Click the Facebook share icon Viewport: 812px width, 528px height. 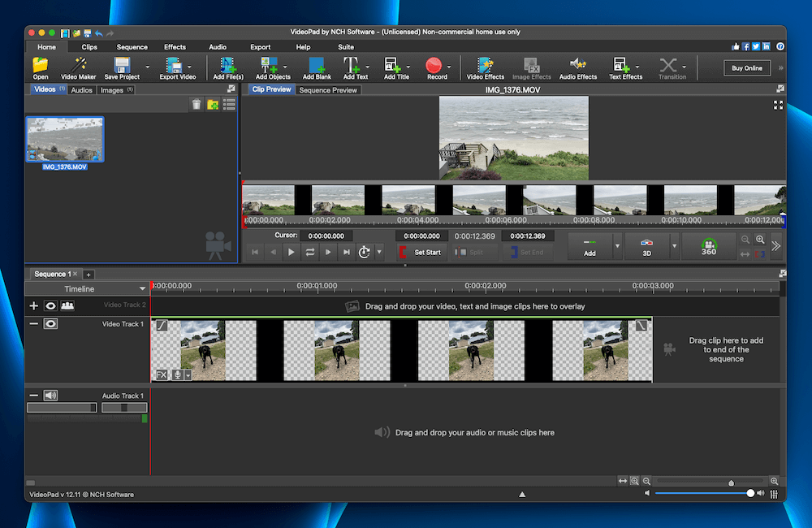pos(745,46)
